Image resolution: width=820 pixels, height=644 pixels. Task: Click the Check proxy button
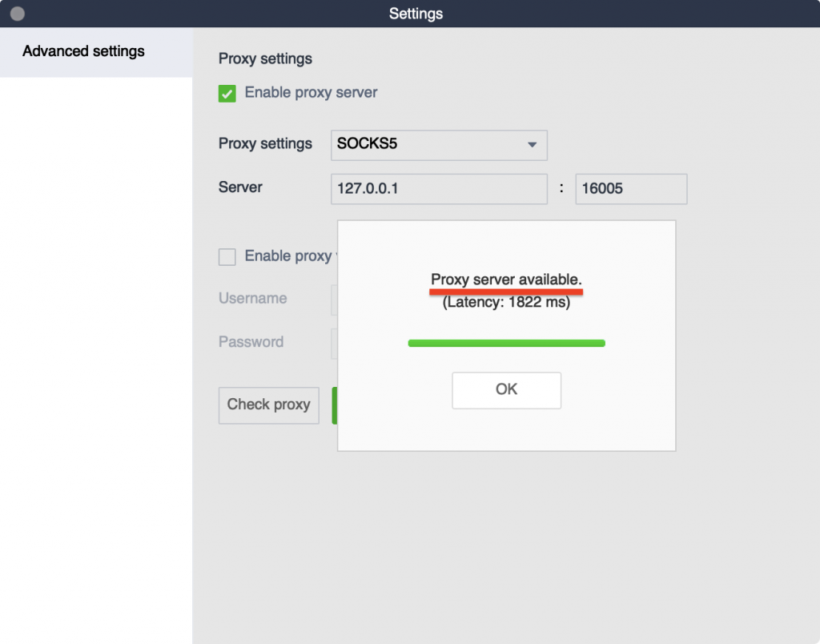tap(268, 405)
